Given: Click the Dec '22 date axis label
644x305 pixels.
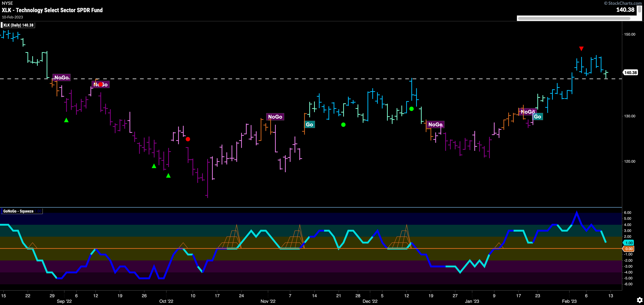Looking at the screenshot, I should (x=370, y=301).
